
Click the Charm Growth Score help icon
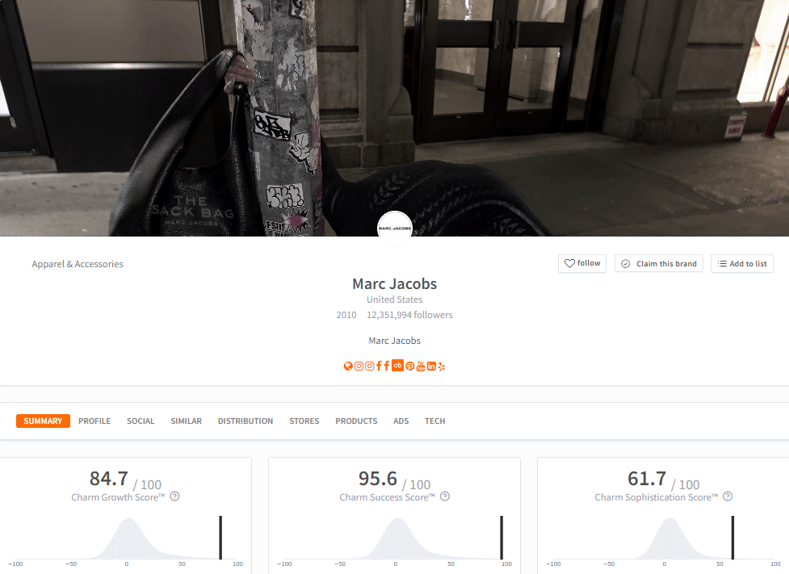click(175, 497)
